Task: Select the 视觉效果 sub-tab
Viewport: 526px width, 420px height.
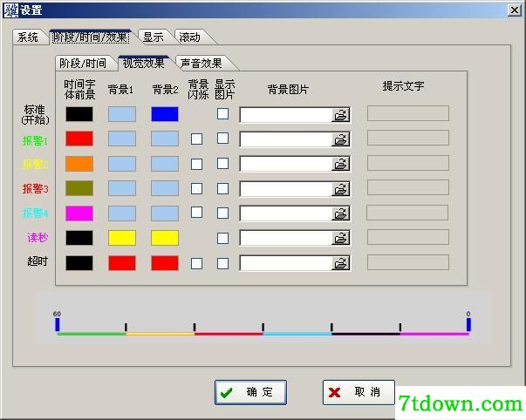Action: pyautogui.click(x=144, y=63)
